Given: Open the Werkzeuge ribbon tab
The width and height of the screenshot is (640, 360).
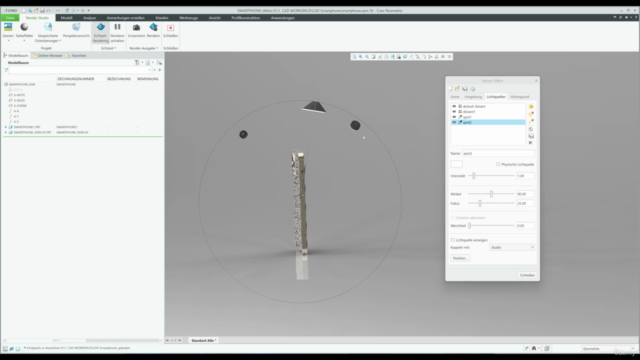Looking at the screenshot, I should coord(189,18).
